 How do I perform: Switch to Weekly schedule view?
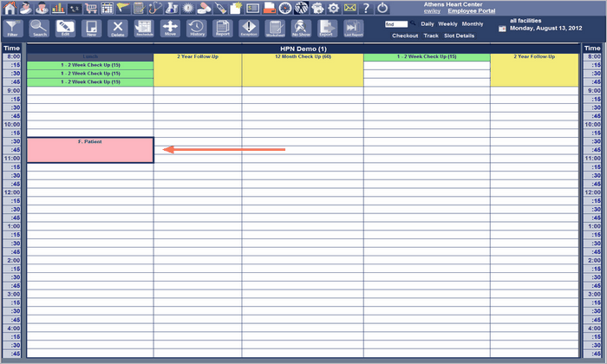447,23
